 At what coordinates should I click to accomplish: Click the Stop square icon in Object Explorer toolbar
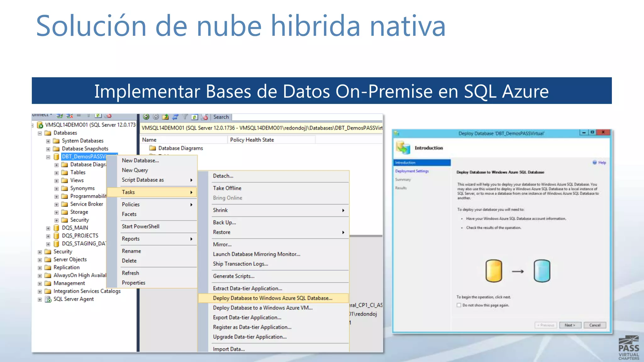click(79, 115)
